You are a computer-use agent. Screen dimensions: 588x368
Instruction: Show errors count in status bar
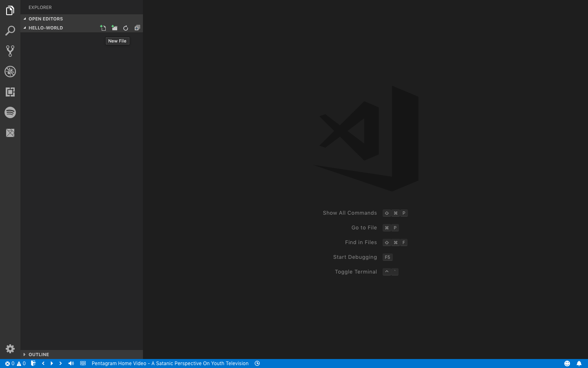pos(9,364)
